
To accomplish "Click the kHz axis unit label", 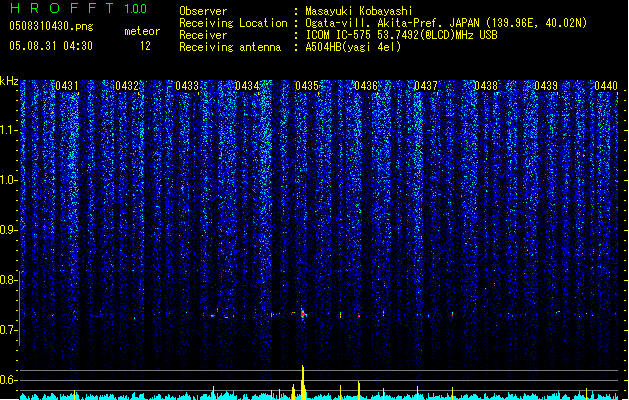I will [9, 81].
